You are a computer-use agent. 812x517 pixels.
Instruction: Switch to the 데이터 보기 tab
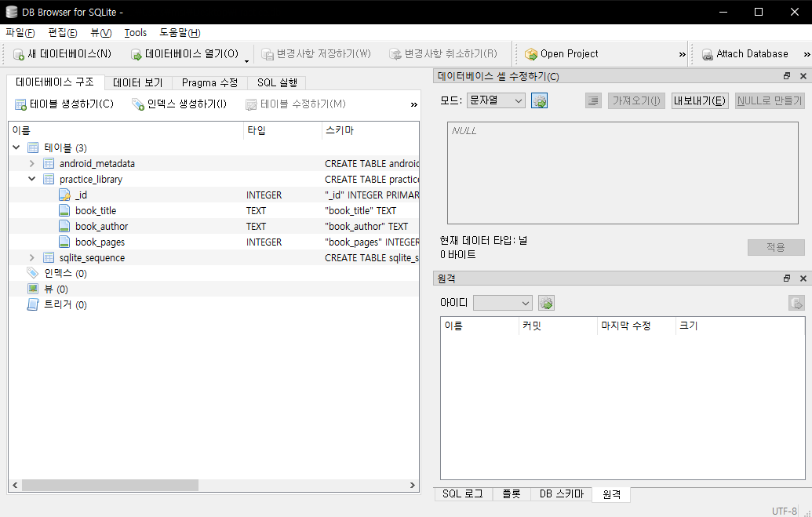click(x=138, y=83)
